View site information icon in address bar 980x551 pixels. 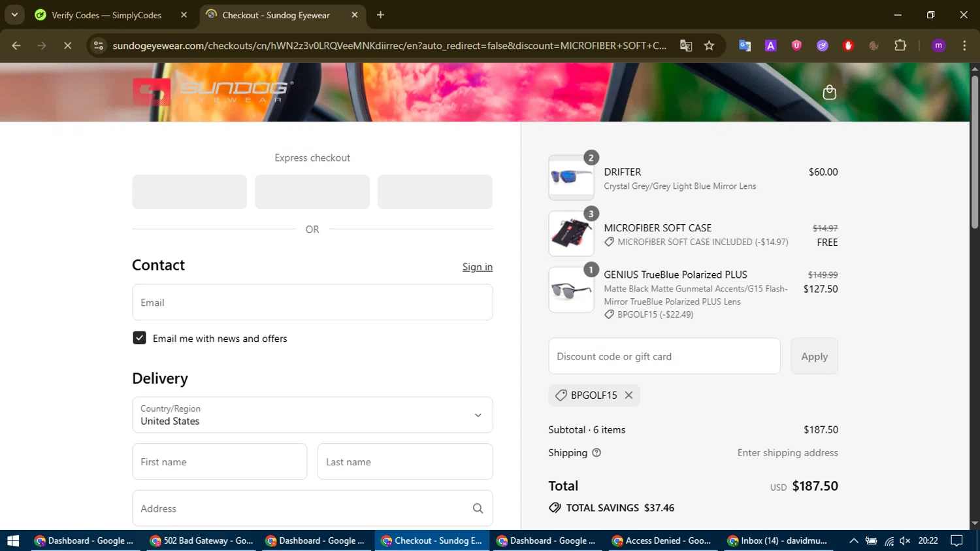99,46
